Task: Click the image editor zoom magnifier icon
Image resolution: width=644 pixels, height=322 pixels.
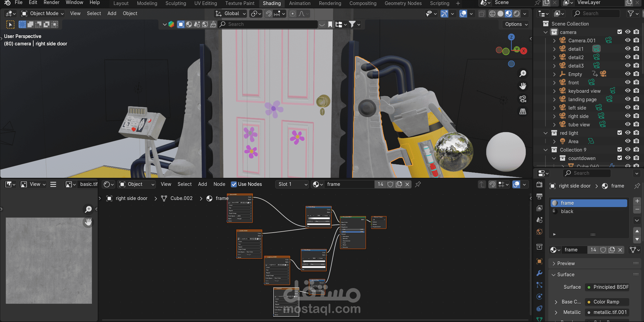Action: [x=88, y=209]
